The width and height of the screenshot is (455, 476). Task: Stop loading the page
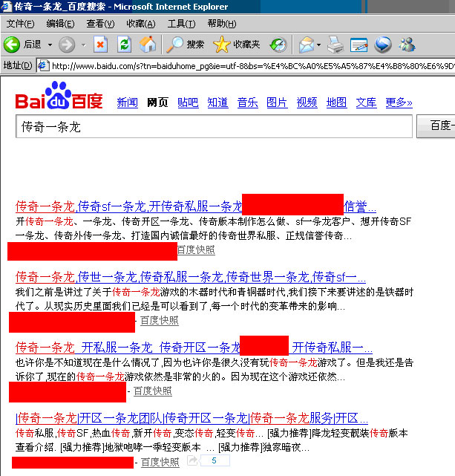coord(100,45)
